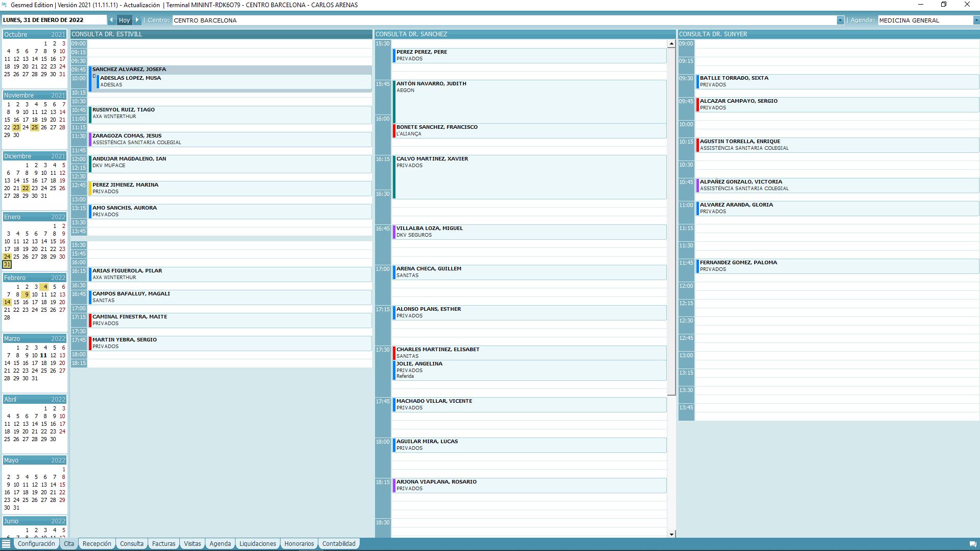Switch to the Recepción tab
980x551 pixels.
(x=97, y=543)
